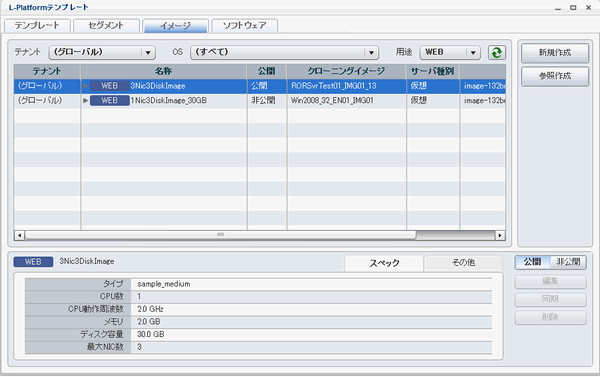Screen dimensions: 600x377
Task: Open the ソフトウェア tab
Action: pos(245,26)
